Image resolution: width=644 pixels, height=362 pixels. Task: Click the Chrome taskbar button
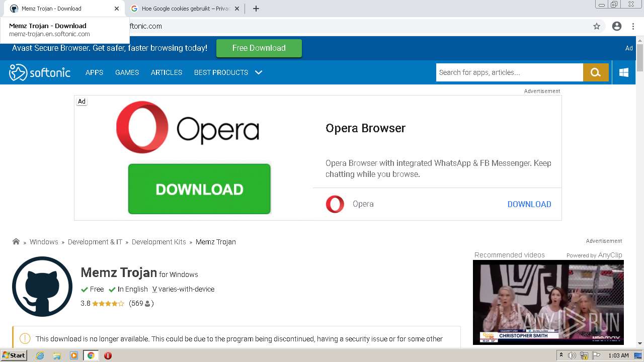coord(91,355)
